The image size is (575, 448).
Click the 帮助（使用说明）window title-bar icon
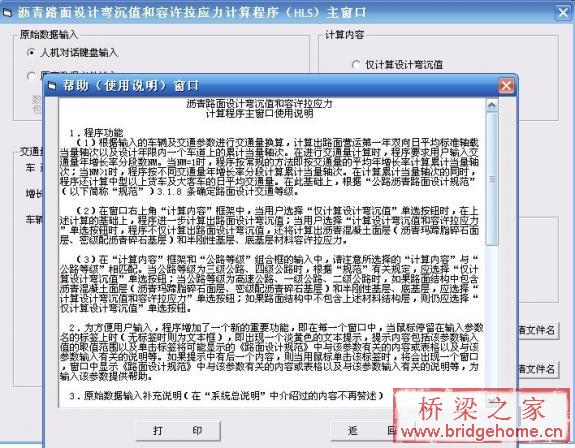pyautogui.click(x=52, y=86)
